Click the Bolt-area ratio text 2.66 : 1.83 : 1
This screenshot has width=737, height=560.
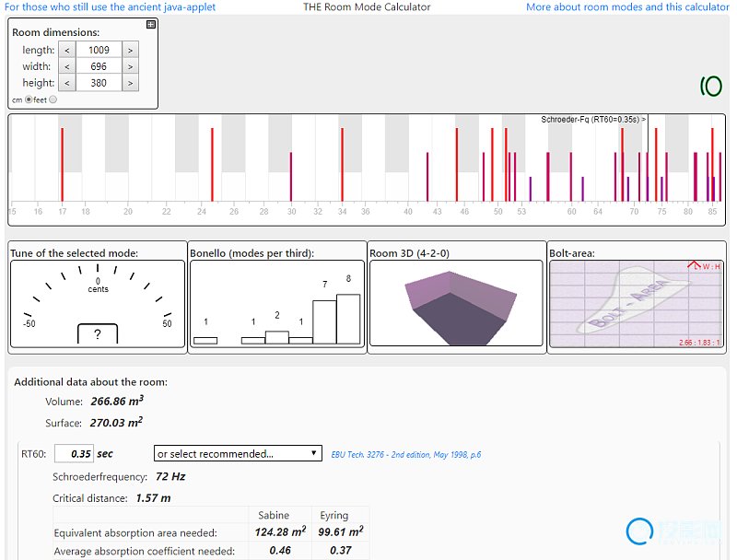(x=699, y=343)
